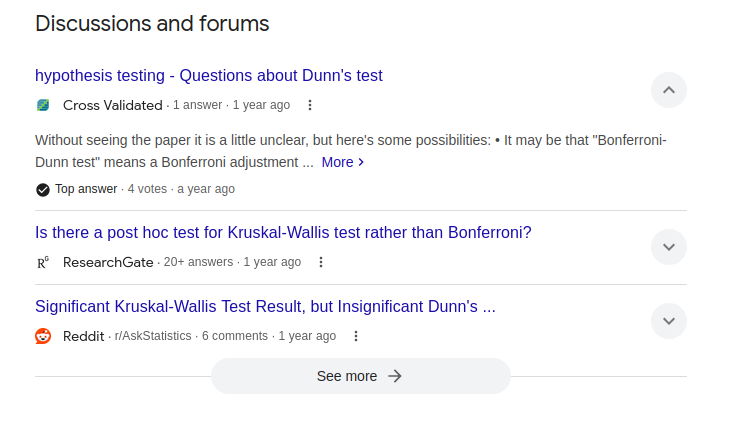This screenshot has width=739, height=436.
Task: Click the Reddit logo icon
Action: (x=43, y=336)
